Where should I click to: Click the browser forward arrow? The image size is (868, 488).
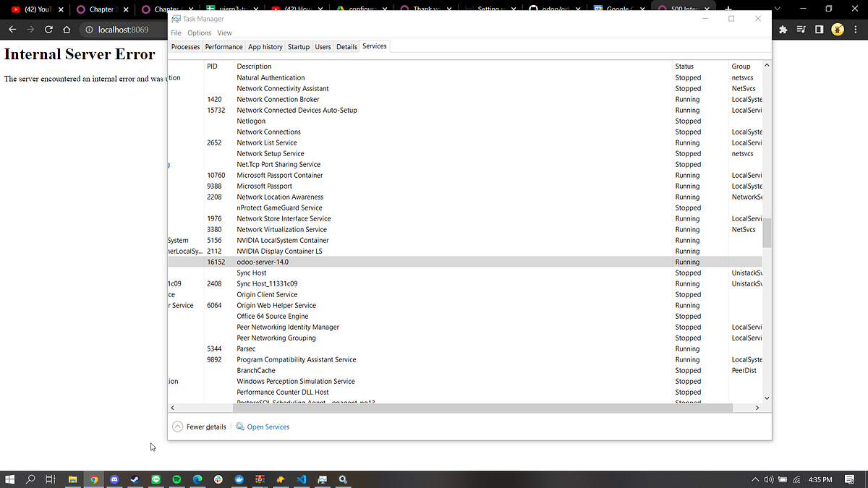click(29, 30)
